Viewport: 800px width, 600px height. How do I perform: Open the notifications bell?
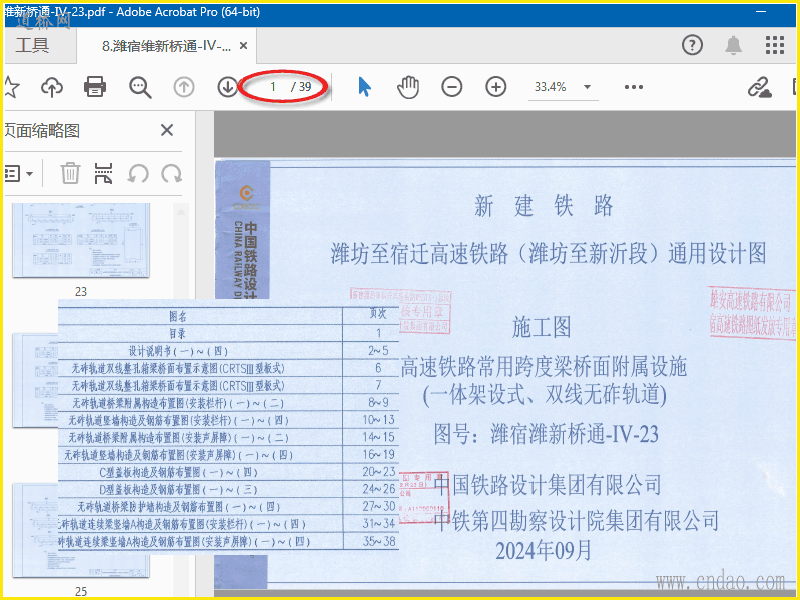733,45
